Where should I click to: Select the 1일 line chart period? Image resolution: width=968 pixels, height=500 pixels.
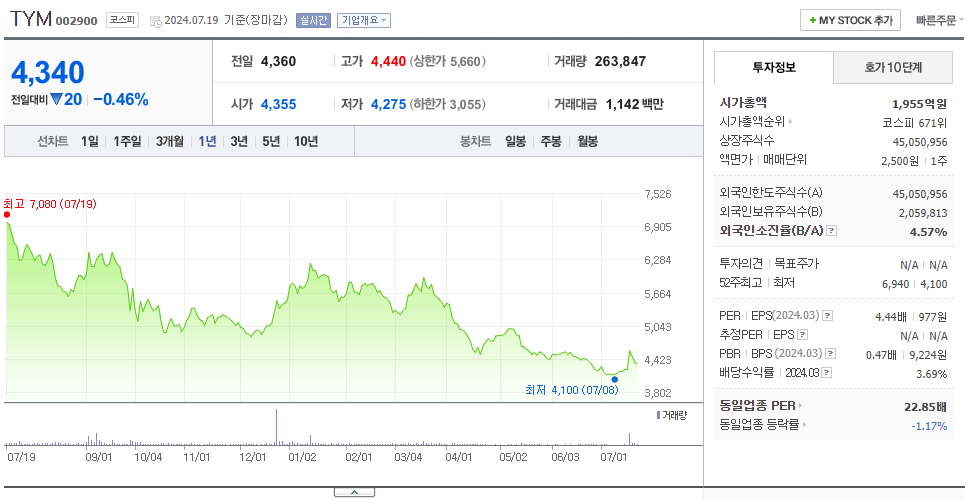coord(90,141)
